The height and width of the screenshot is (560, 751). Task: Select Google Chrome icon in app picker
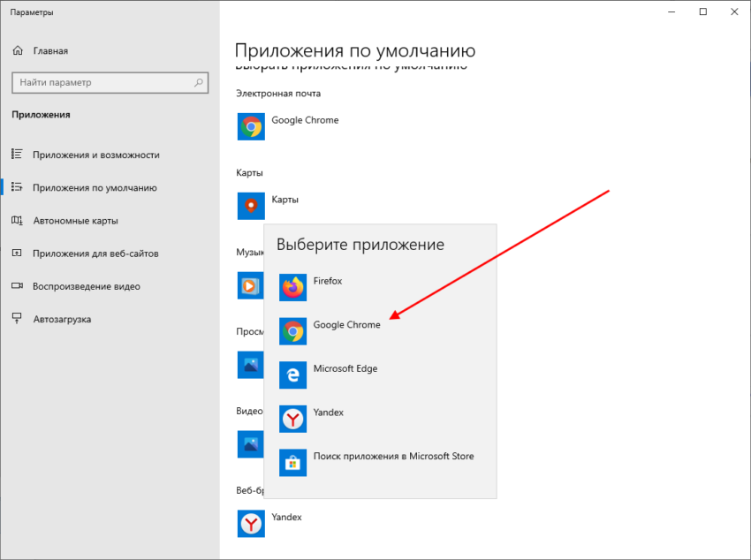[293, 331]
